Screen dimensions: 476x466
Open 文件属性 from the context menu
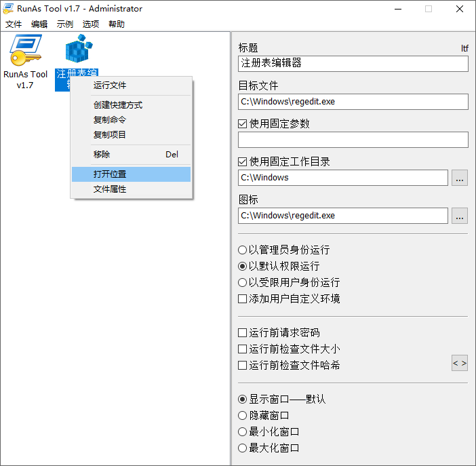(x=131, y=189)
